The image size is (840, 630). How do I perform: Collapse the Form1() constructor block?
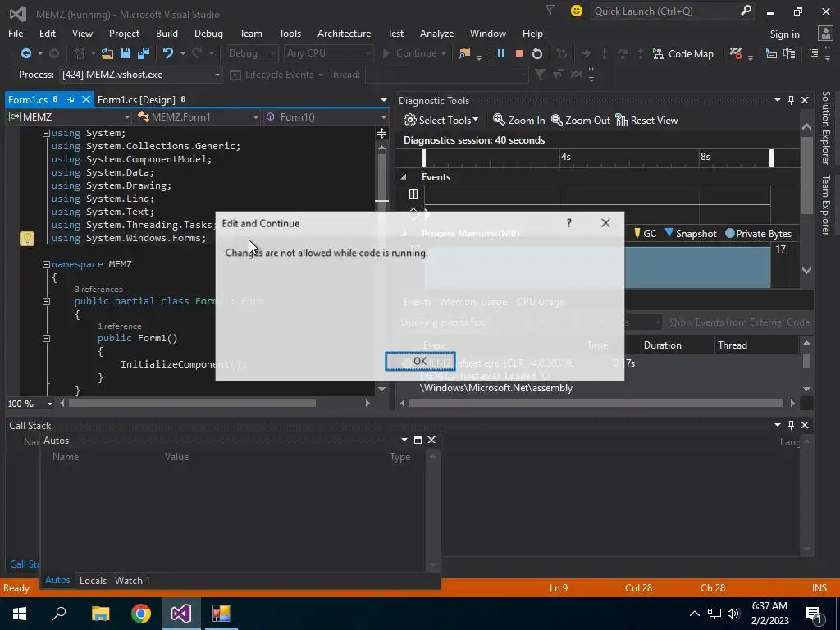click(x=46, y=338)
